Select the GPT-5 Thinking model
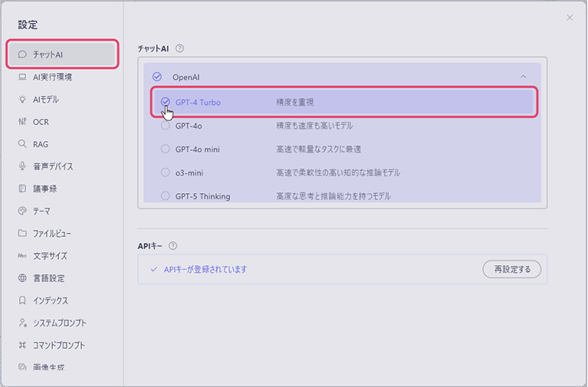The width and height of the screenshot is (588, 387). 202,196
